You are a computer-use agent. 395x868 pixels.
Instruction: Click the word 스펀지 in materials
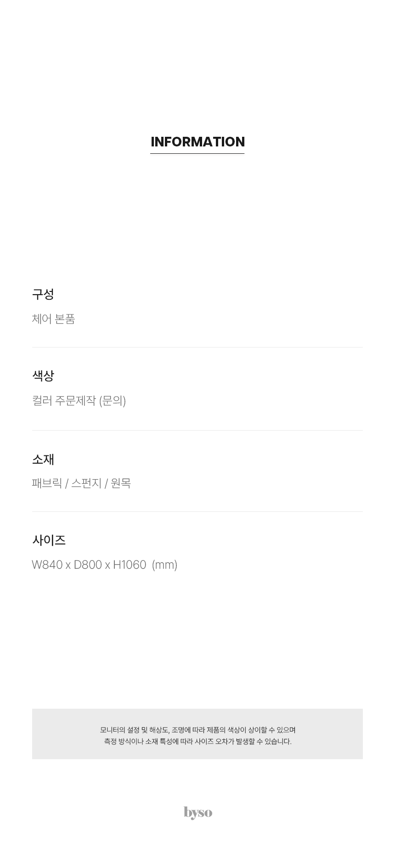pyautogui.click(x=86, y=483)
